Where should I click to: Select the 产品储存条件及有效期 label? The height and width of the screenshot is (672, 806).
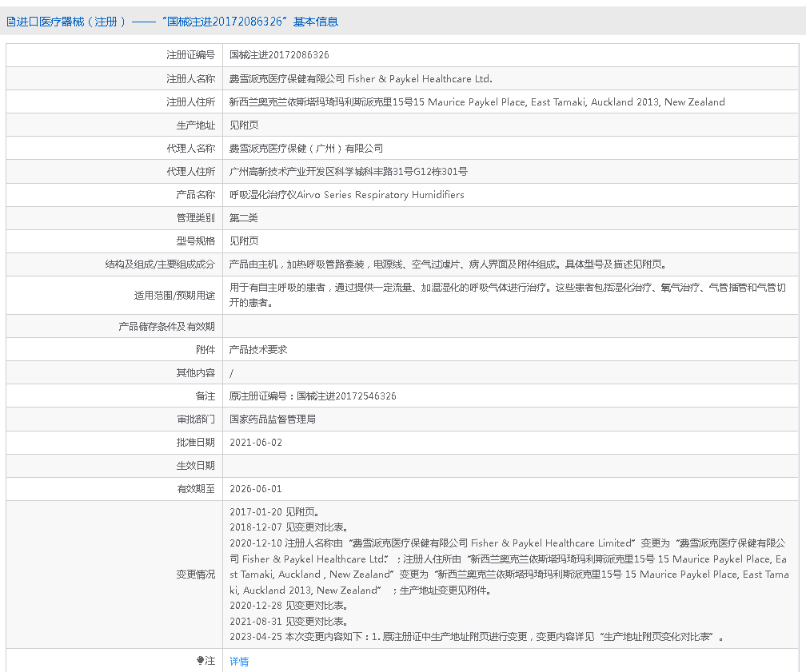pyautogui.click(x=167, y=326)
